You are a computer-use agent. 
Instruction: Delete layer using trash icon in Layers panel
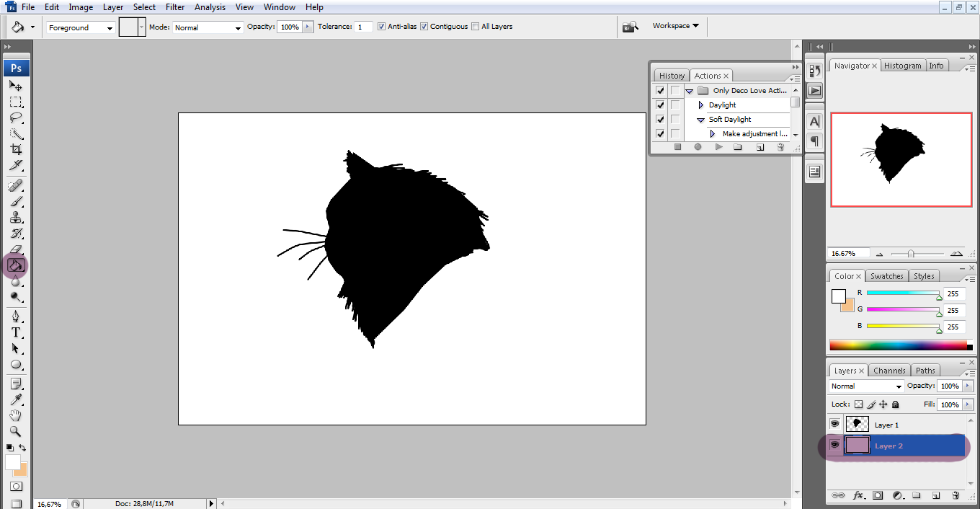pos(955,496)
